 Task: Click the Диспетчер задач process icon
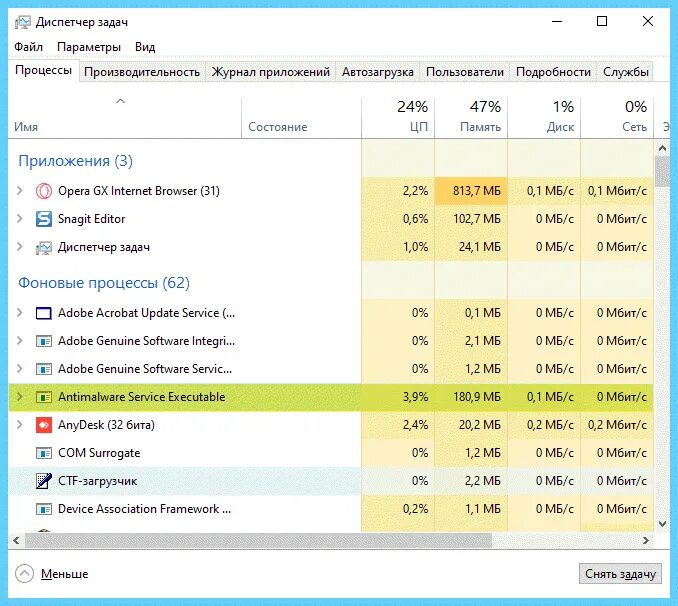pos(44,247)
